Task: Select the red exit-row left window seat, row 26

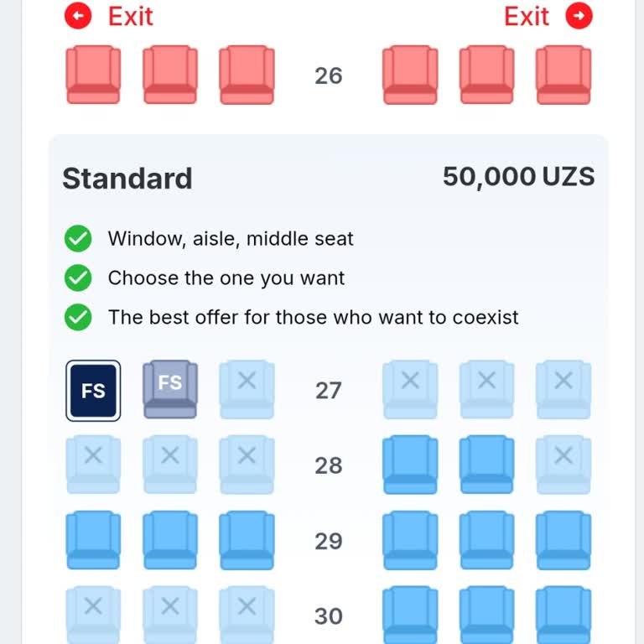Action: coord(93,75)
